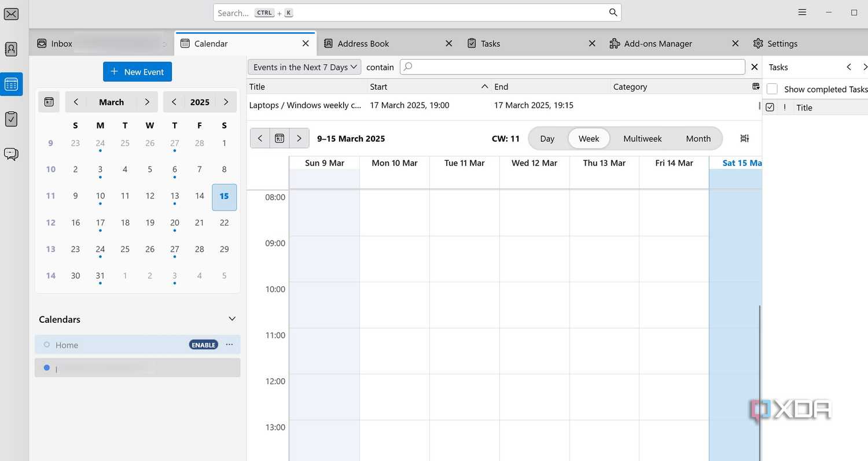This screenshot has width=868, height=461.
Task: Open Events in the Next 7 Days dropdown
Action: pyautogui.click(x=304, y=67)
